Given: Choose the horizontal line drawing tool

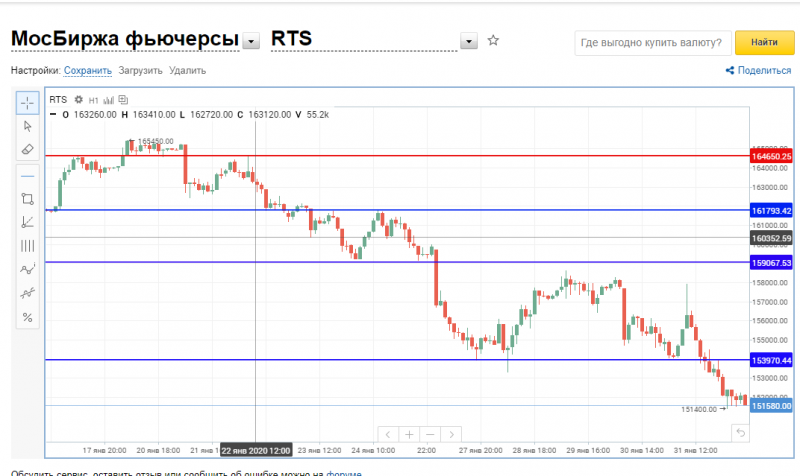Looking at the screenshot, I should click(28, 176).
